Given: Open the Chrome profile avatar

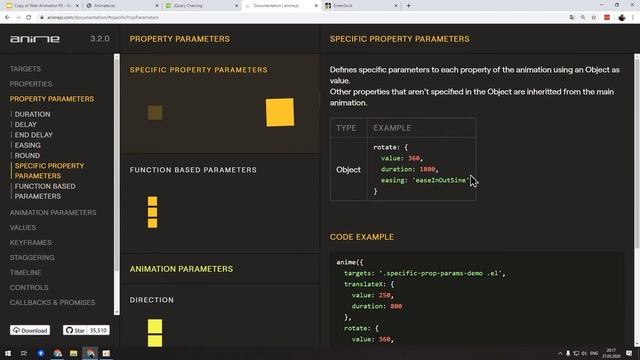Looking at the screenshot, I should (x=622, y=18).
